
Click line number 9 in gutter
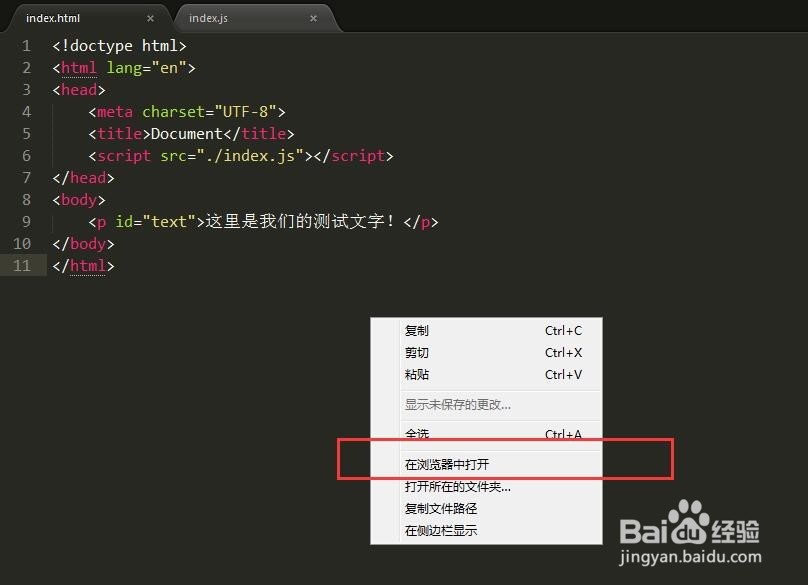coord(26,222)
